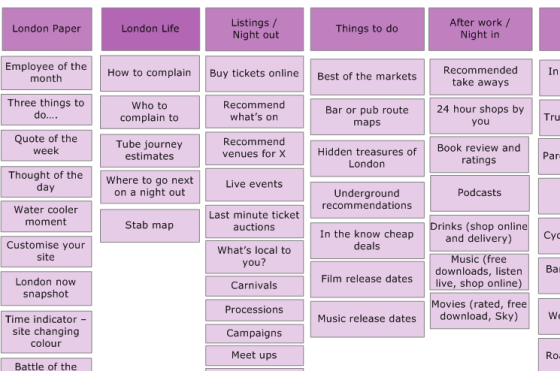Click the Tube journey estimates card
The width and height of the screenshot is (560, 371).
coord(150,151)
